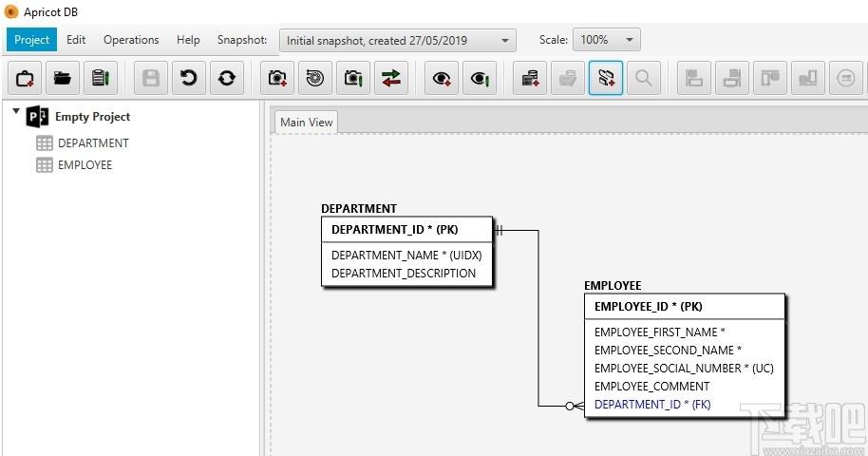The image size is (868, 456).
Task: Open the Scale 100% dropdown
Action: [607, 40]
